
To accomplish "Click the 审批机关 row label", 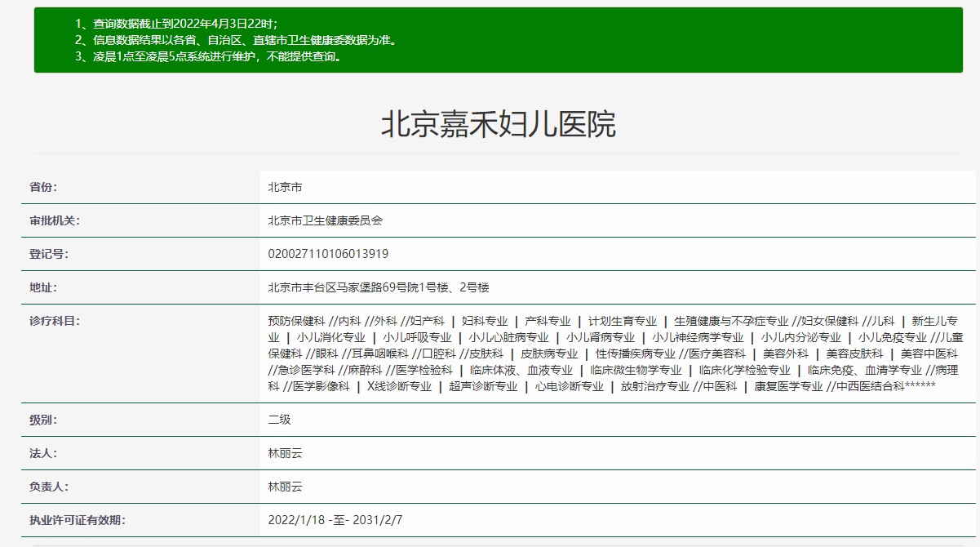I will pos(55,220).
